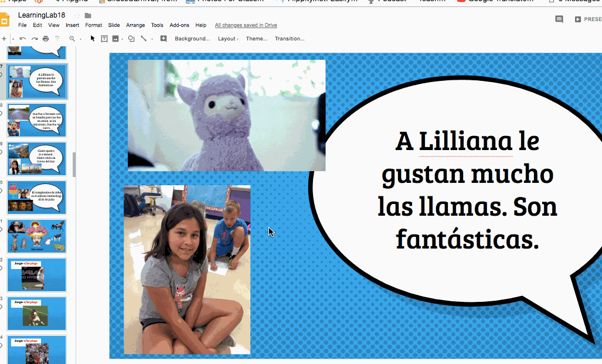
Task: Open the comments history icon
Action: 559,19
